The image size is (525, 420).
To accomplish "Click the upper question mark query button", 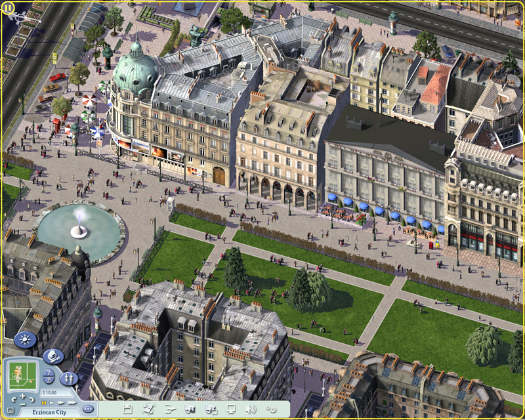I will click(x=49, y=372).
